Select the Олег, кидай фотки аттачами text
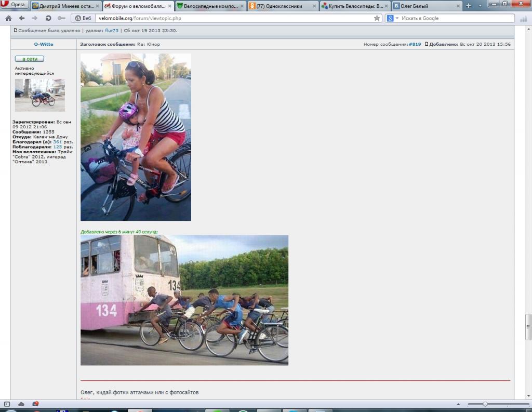Screen dimensions: 532x412 click(x=139, y=392)
